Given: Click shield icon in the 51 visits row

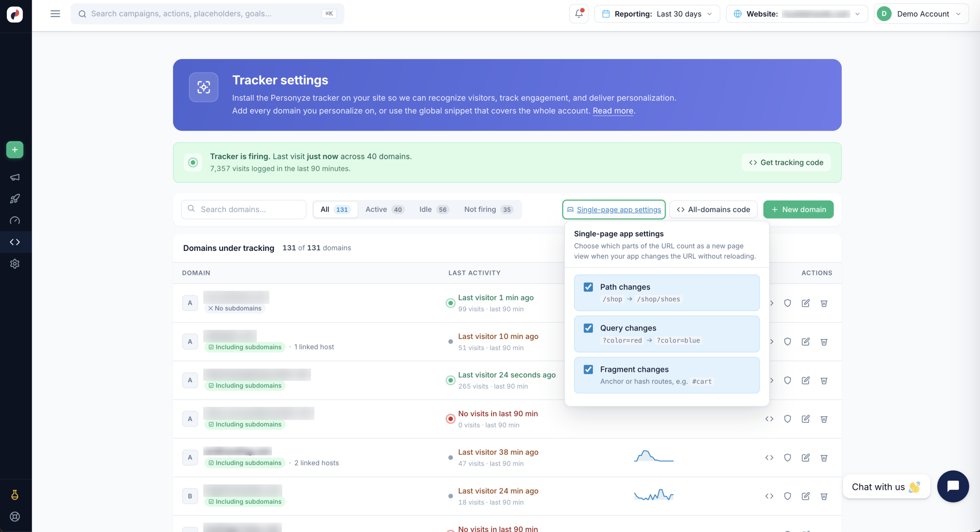Looking at the screenshot, I should point(787,342).
